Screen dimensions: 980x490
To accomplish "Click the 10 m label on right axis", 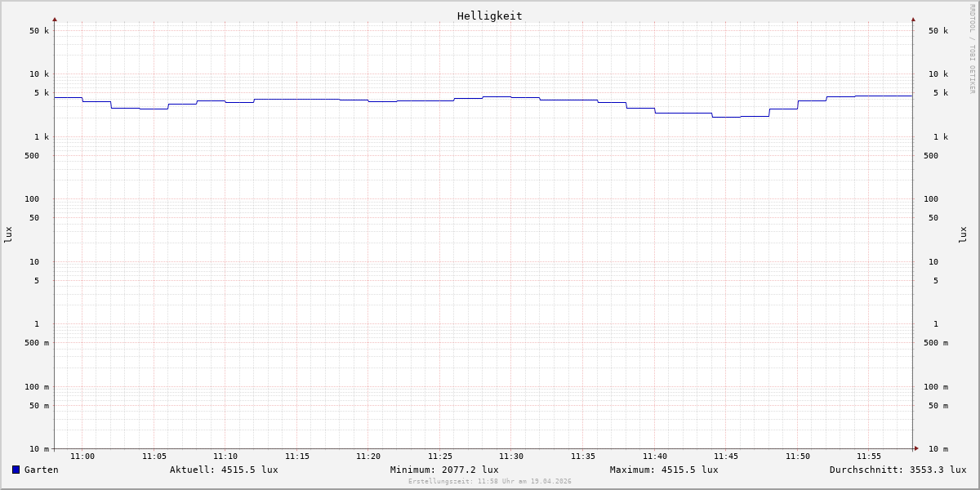I will point(938,449).
